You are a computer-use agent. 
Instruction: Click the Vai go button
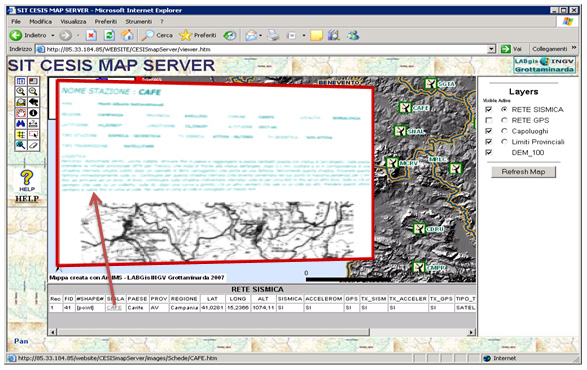(x=511, y=49)
